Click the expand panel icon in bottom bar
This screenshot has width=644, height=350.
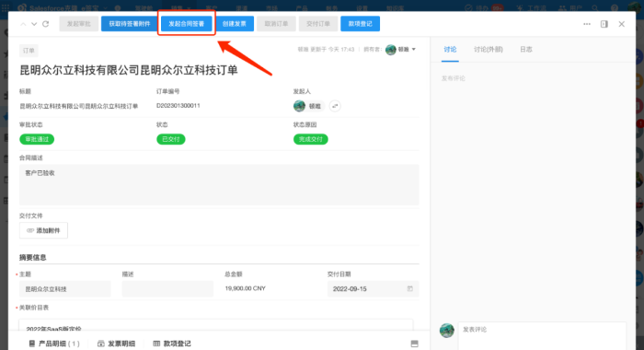(414, 344)
